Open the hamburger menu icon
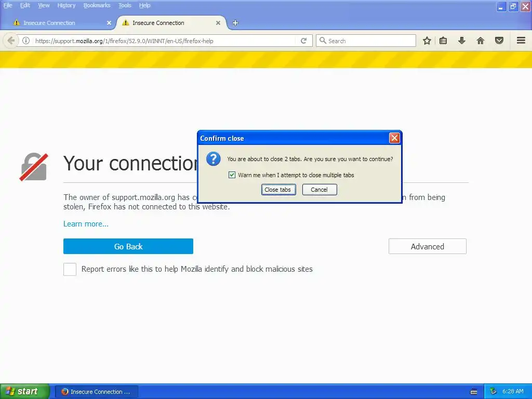Viewport: 532px width, 399px height. pyautogui.click(x=521, y=41)
